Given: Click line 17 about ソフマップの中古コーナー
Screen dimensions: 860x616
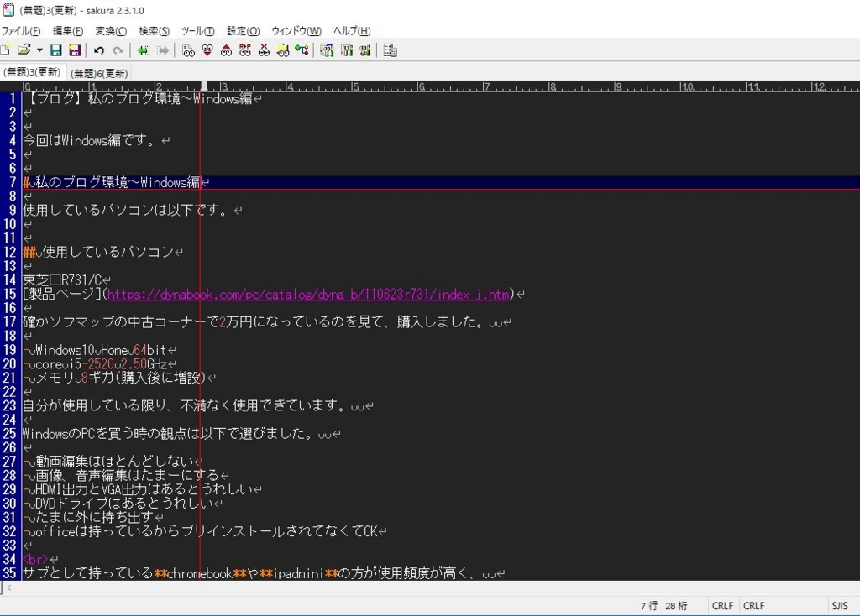Looking at the screenshot, I should tap(254, 321).
